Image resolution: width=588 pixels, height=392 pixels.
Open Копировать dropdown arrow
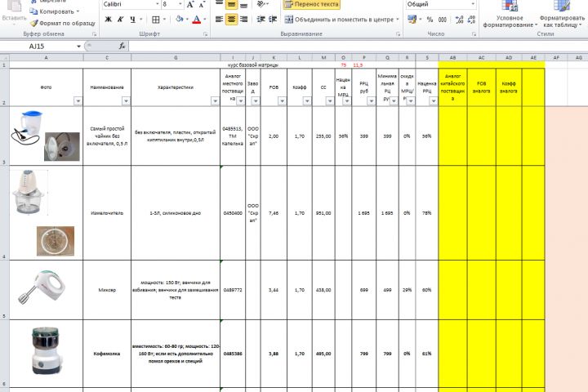[x=78, y=11]
